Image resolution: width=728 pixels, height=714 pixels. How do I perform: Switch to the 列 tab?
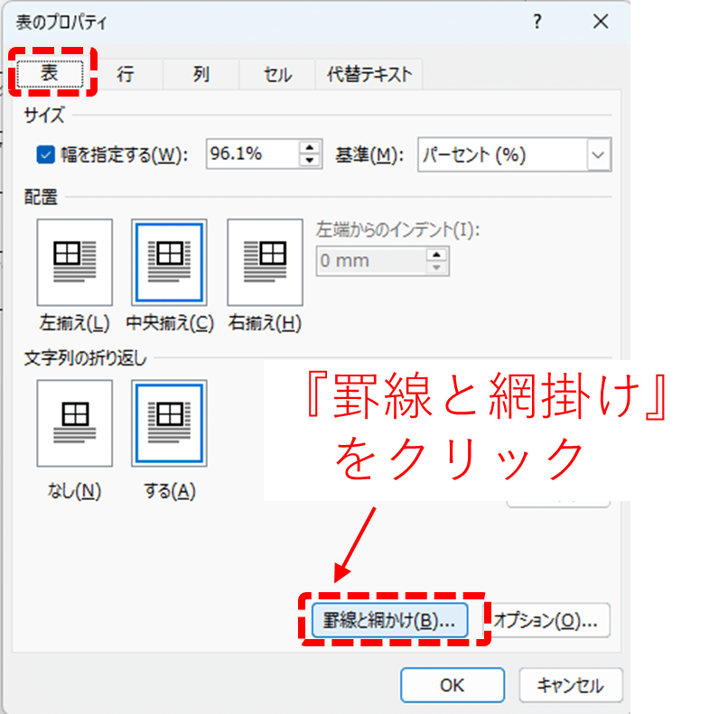pyautogui.click(x=201, y=74)
